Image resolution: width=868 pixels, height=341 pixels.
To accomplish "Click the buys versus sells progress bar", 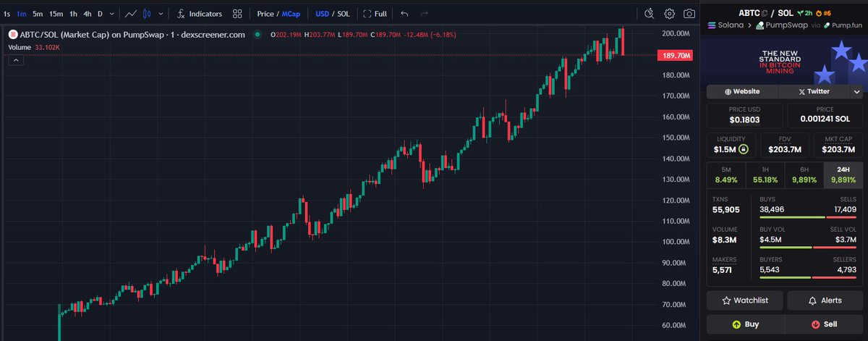I will tap(808, 216).
